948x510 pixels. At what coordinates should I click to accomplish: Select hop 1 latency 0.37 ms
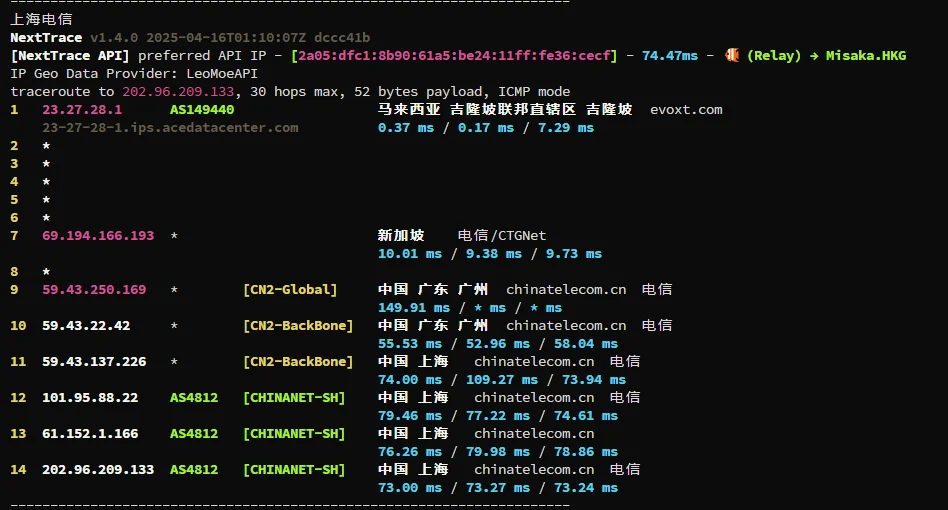[x=406, y=128]
